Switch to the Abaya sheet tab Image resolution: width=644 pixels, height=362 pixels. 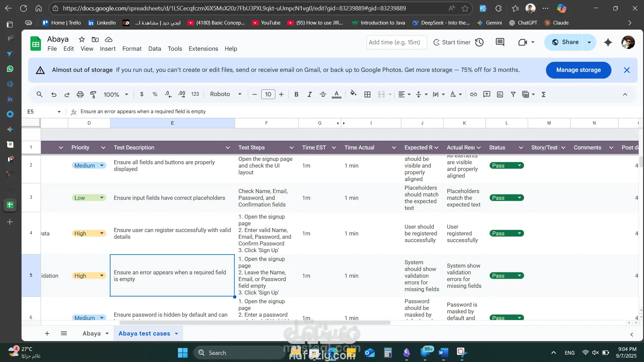point(91,333)
